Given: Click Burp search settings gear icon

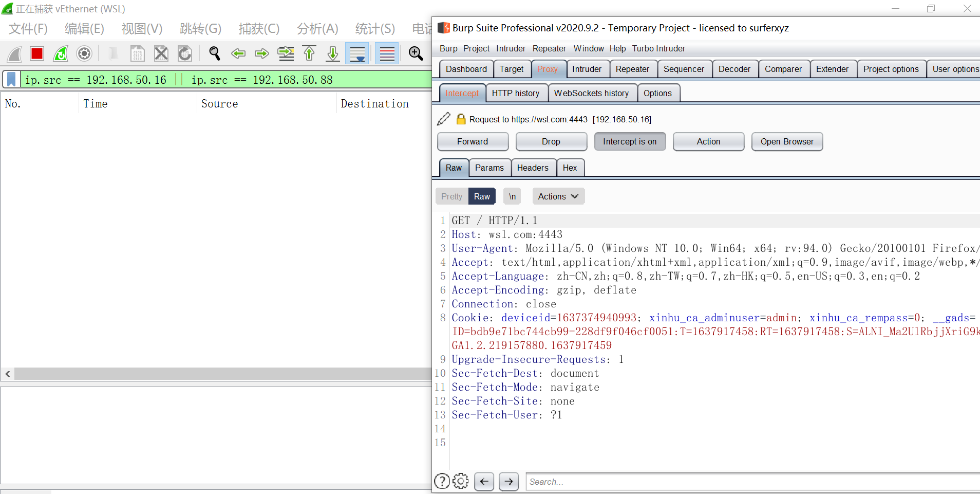Looking at the screenshot, I should tap(460, 481).
